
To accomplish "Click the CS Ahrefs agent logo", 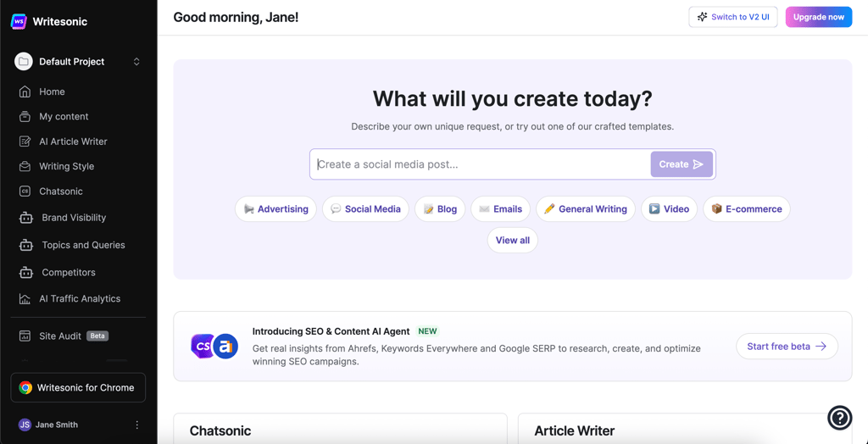I will pyautogui.click(x=214, y=347).
